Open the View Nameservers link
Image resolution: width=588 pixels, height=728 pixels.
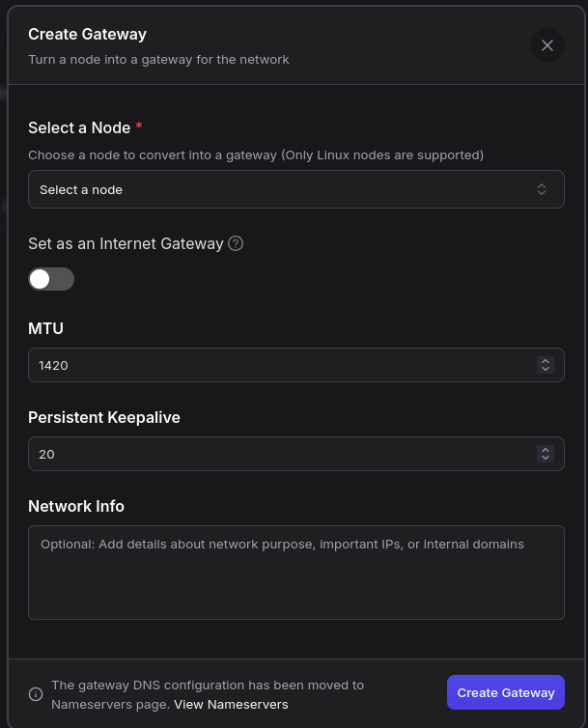231,705
